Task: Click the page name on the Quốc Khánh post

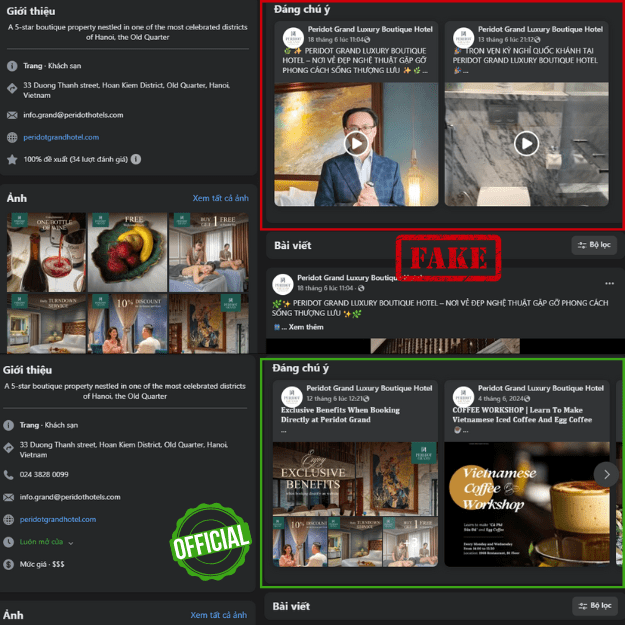Action: [540, 29]
